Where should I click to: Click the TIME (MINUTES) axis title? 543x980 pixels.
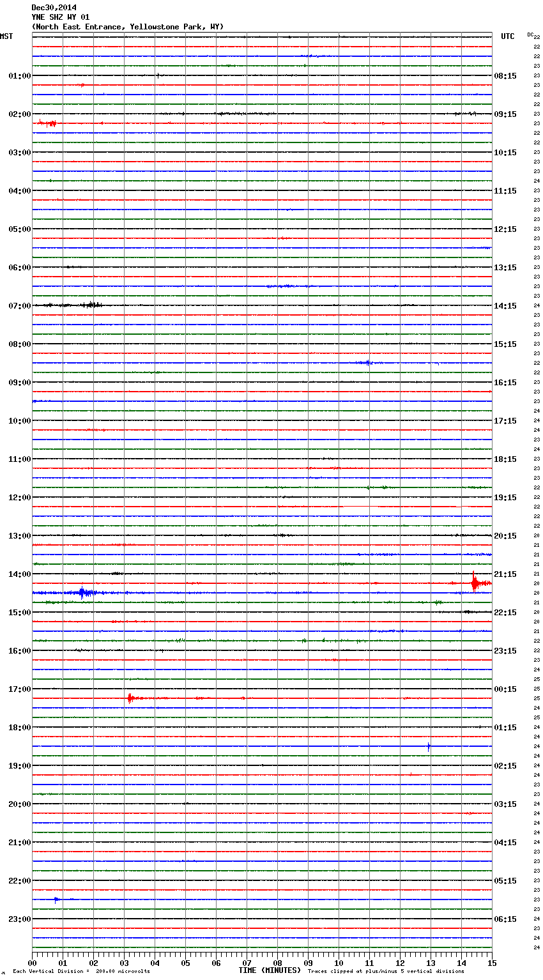[x=270, y=970]
